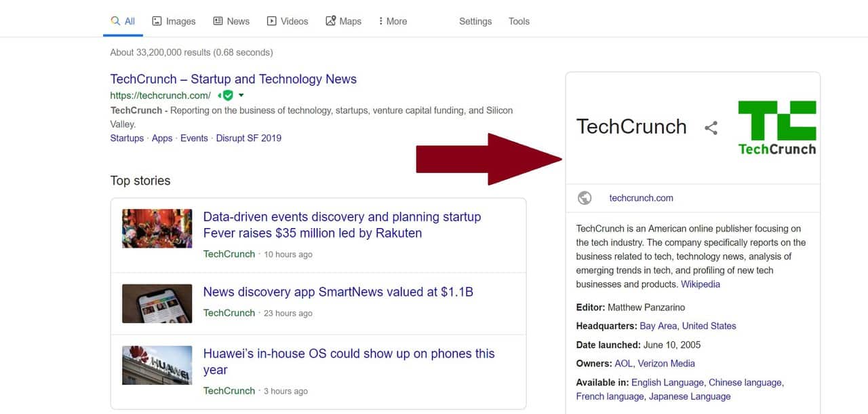Click the '10 hours ago' timestamp
Screen dimensions: 868x414
[288, 255]
